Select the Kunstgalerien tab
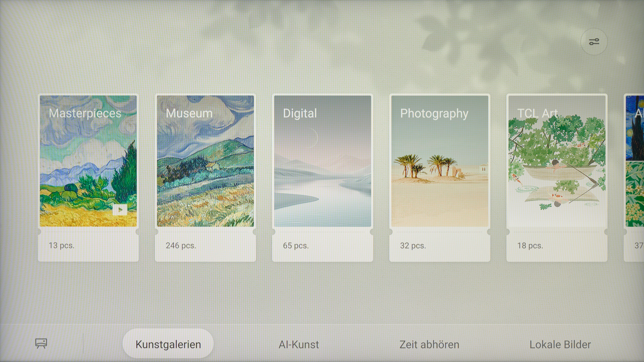Viewport: 644px width, 362px height. click(168, 344)
